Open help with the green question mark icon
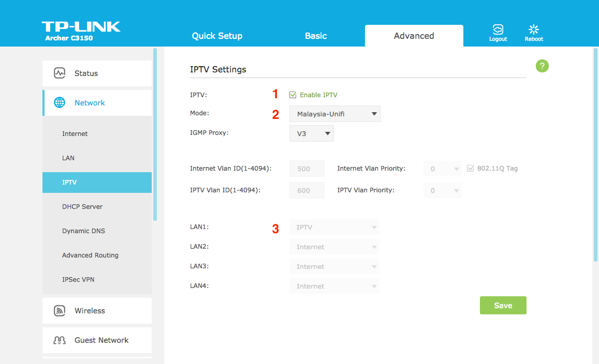599x364 pixels. coord(542,66)
